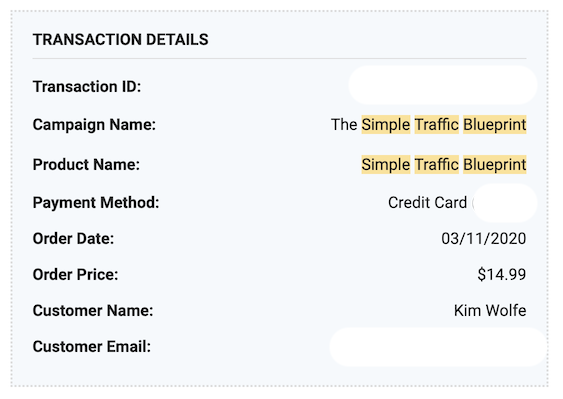Click highlighted 'Simple' in Campaign Name value

pos(386,125)
